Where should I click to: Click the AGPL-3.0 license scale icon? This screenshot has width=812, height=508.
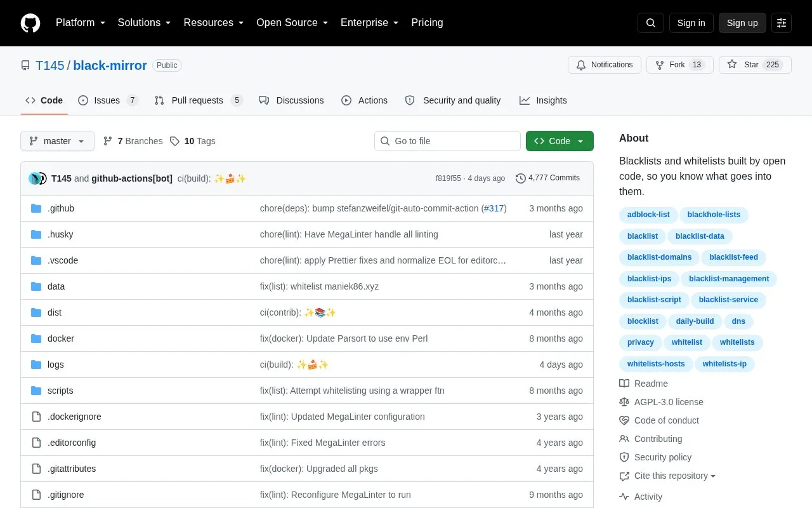point(624,402)
